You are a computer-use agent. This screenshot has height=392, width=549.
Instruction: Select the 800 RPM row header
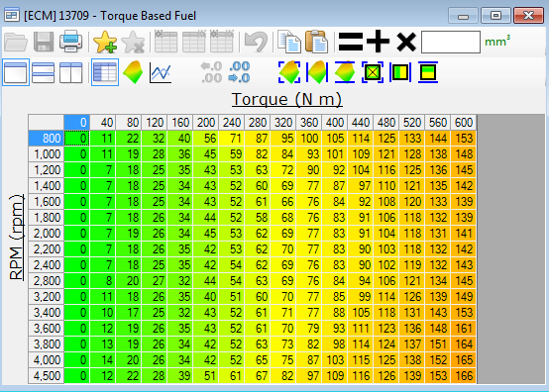click(x=47, y=139)
